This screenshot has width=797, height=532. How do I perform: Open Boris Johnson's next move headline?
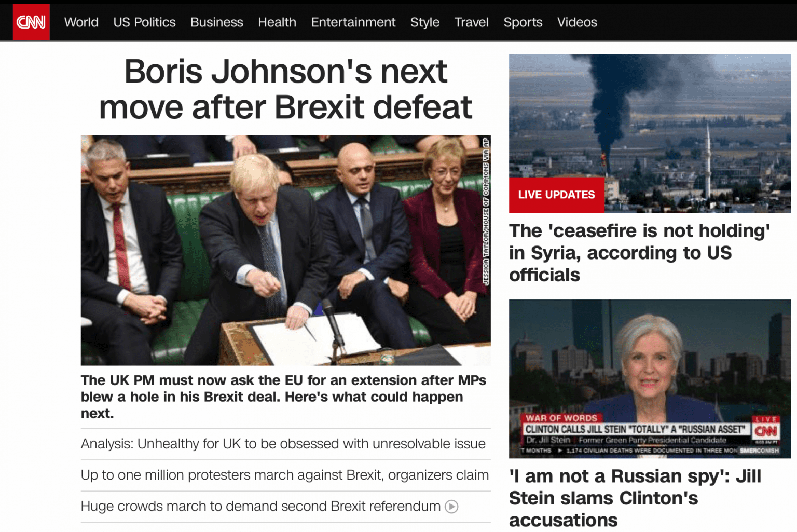pos(285,89)
